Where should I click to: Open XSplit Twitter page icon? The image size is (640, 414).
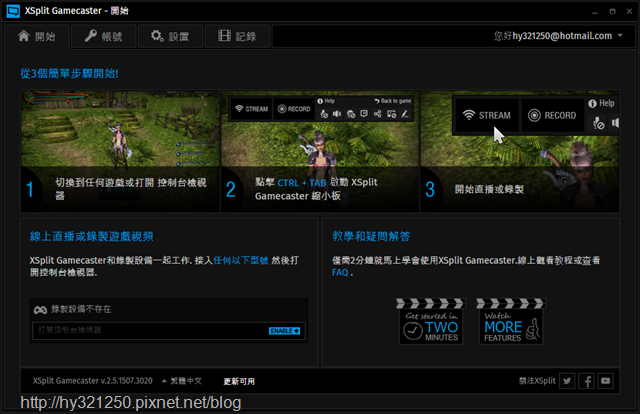click(x=567, y=381)
